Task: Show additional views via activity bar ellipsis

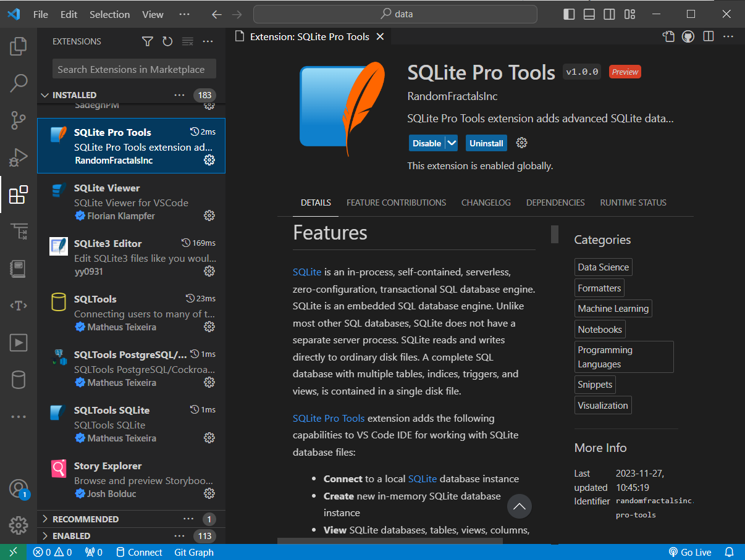Action: (19, 417)
